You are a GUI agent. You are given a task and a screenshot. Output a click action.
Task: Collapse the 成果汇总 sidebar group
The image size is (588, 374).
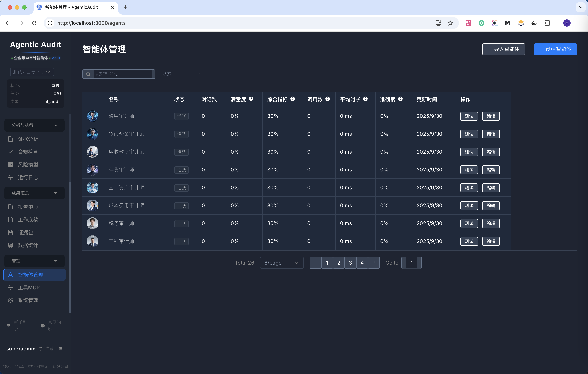(x=34, y=193)
